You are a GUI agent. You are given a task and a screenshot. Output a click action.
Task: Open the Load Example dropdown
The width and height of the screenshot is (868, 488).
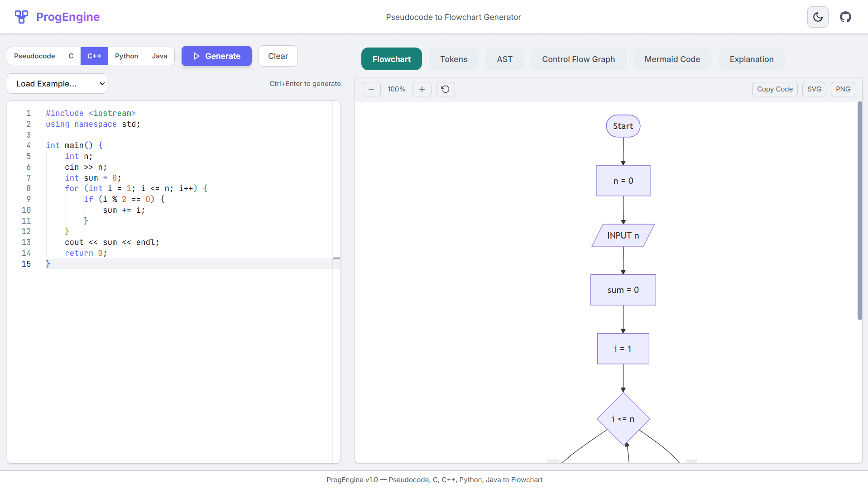pos(57,84)
